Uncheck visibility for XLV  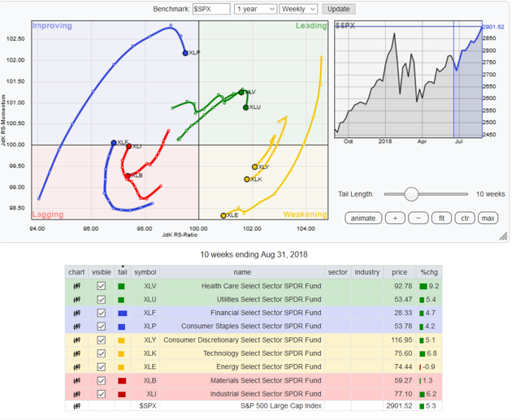[101, 286]
